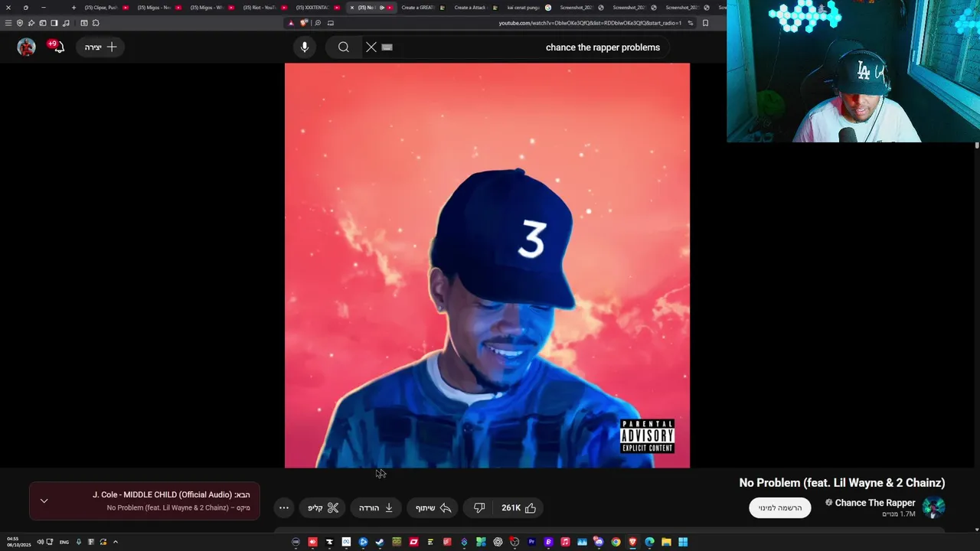The image size is (980, 551).
Task: Open File Explorer from the taskbar
Action: coord(666,542)
